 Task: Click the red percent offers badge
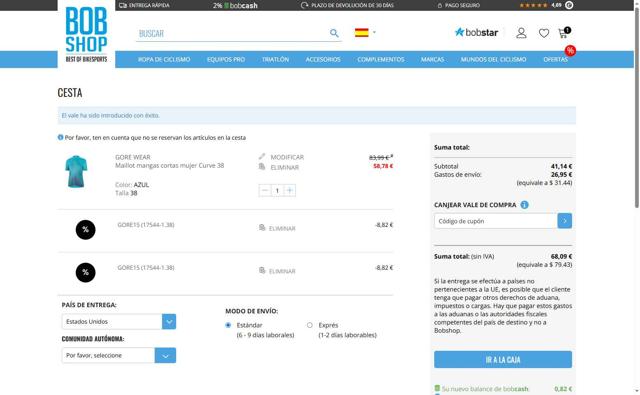[570, 51]
